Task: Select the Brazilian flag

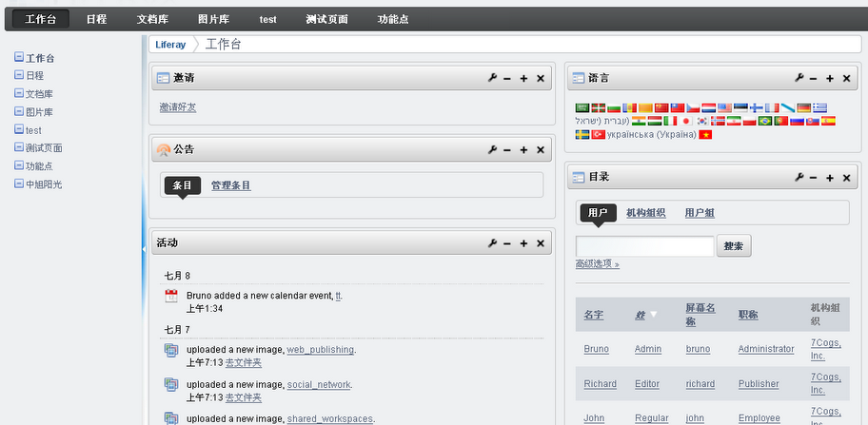Action: click(765, 121)
